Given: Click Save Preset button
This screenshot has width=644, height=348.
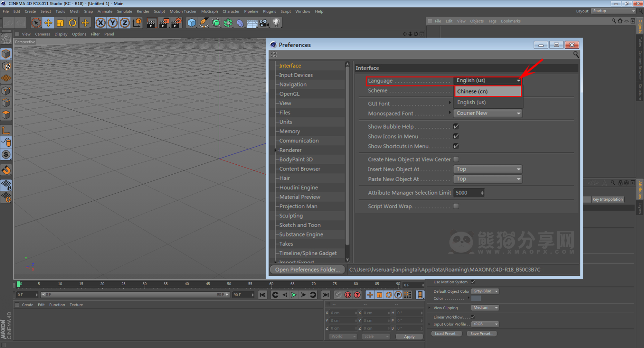Looking at the screenshot, I should (x=482, y=334).
